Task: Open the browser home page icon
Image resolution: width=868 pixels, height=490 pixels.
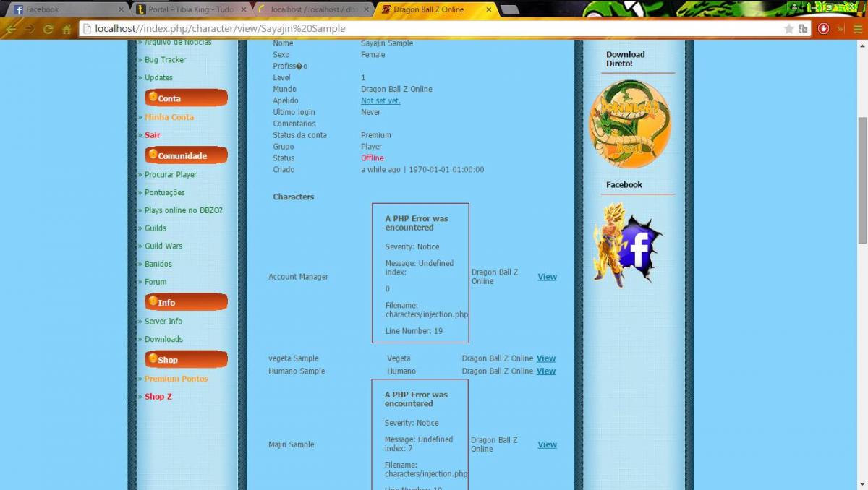Action: (67, 29)
